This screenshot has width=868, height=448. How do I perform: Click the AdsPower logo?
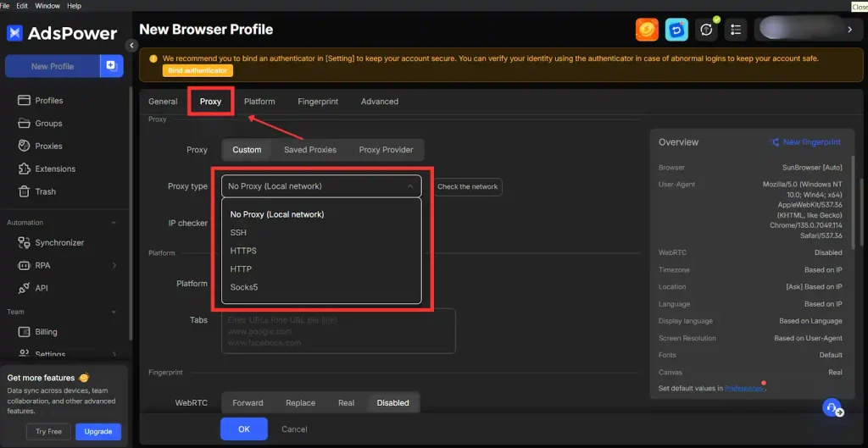(61, 34)
